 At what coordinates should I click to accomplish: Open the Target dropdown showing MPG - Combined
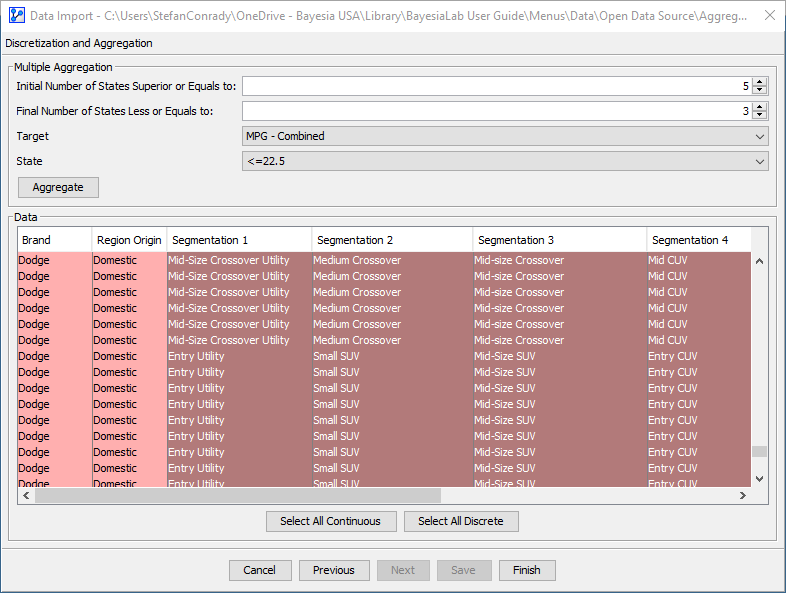505,136
